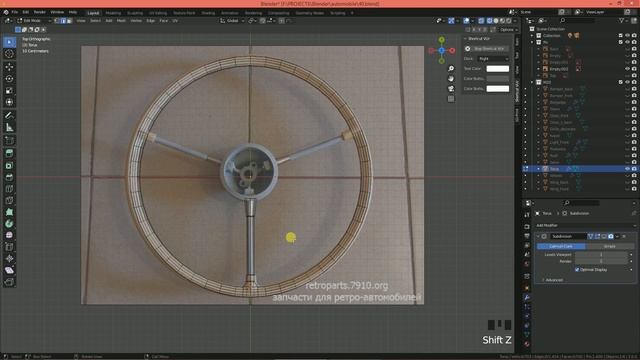This screenshot has height=360, width=640.
Task: Switch perspective/orthographic grid icon in viewport
Action: pyautogui.click(x=451, y=99)
